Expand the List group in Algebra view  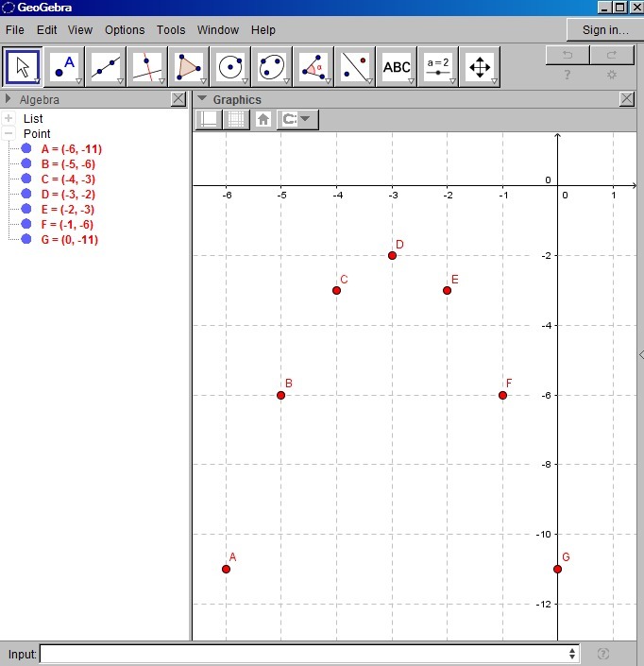point(9,119)
